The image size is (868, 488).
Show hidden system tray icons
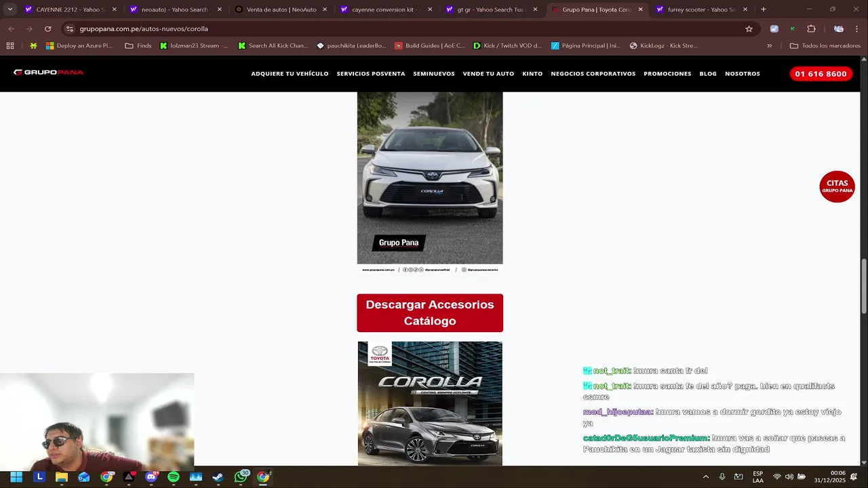point(705,476)
